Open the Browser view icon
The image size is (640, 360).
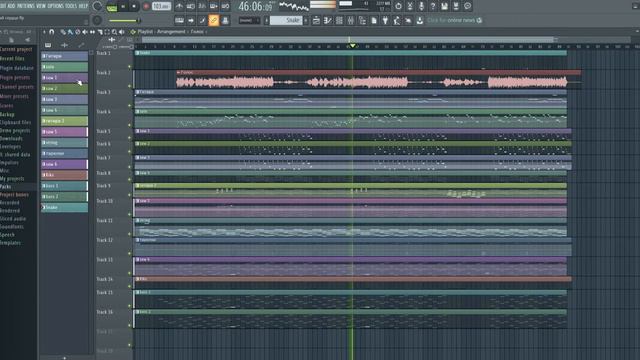(x=362, y=20)
